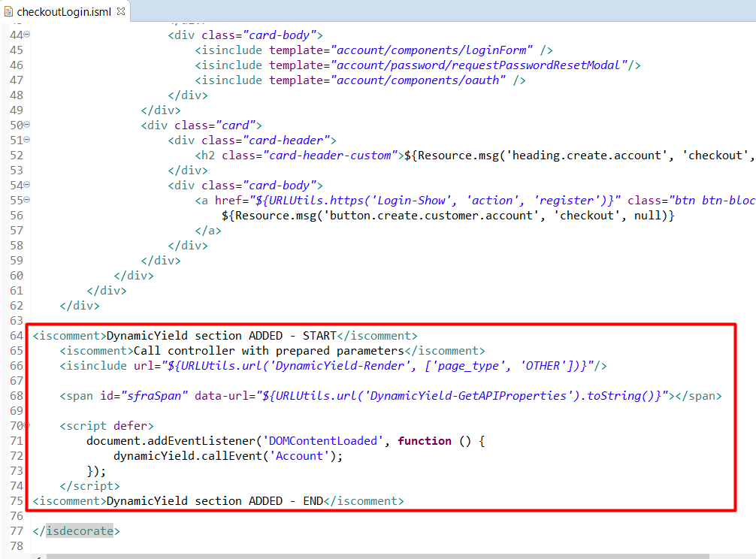Click the "sfraSpan" id value

(x=154, y=396)
